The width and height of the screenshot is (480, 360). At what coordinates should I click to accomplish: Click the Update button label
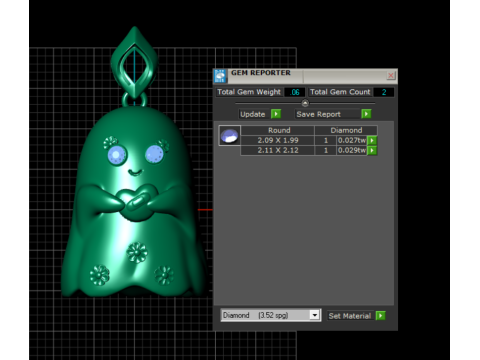tap(253, 114)
